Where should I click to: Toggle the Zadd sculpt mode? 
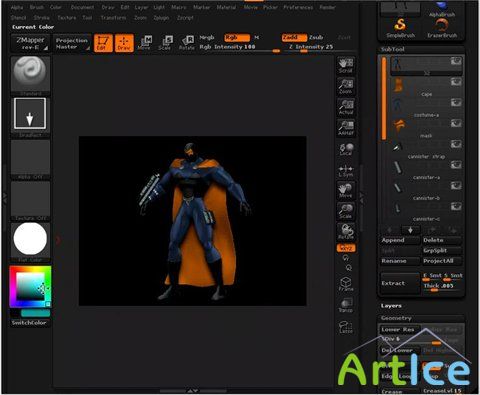click(294, 37)
